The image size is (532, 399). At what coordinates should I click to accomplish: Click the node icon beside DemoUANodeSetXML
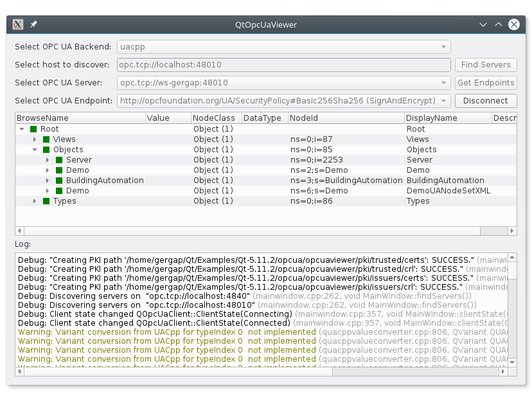click(x=60, y=190)
